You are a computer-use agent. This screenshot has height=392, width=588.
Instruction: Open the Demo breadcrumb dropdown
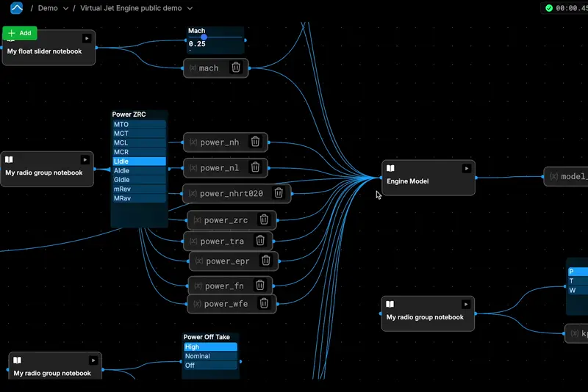tap(65, 8)
